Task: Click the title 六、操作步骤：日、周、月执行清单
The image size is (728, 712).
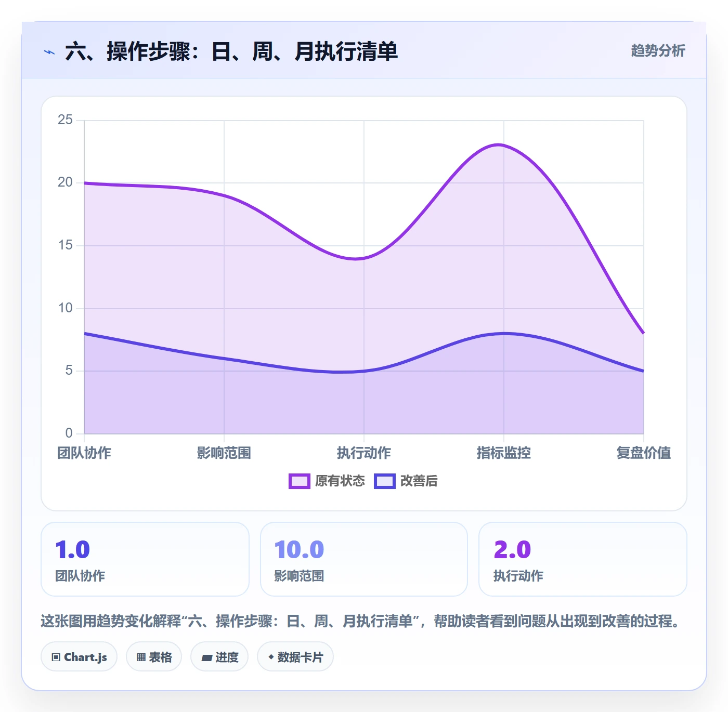Action: (x=231, y=51)
